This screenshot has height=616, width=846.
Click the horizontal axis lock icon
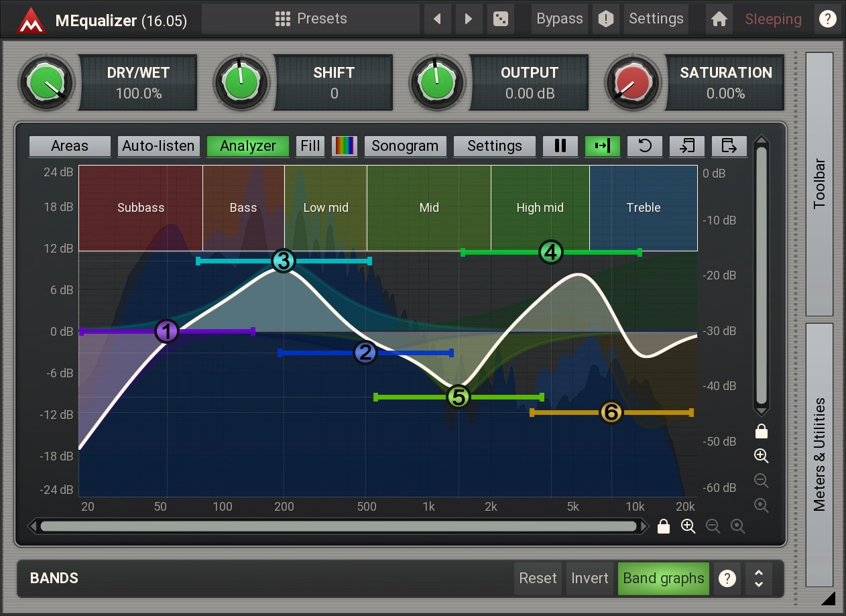click(x=664, y=526)
